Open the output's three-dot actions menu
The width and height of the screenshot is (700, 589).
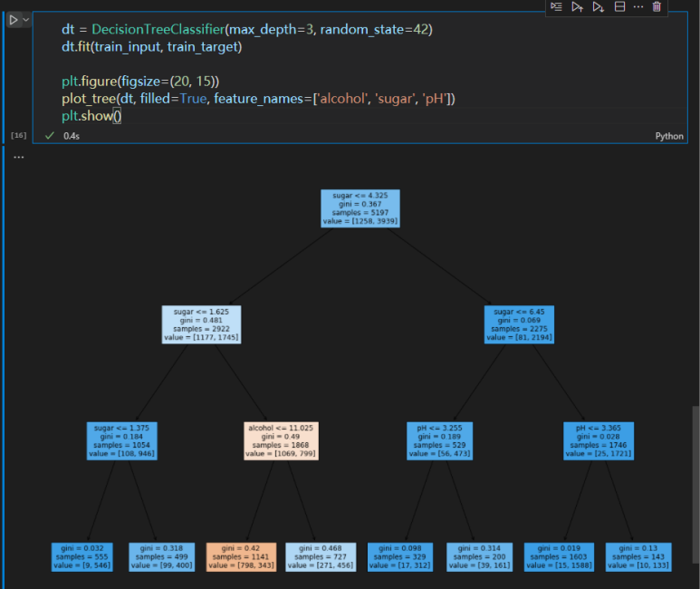click(19, 158)
